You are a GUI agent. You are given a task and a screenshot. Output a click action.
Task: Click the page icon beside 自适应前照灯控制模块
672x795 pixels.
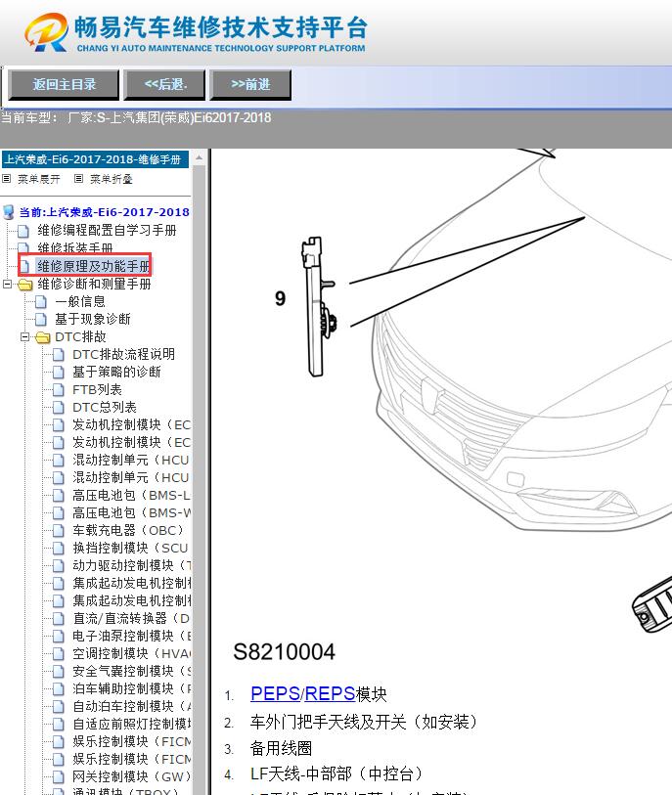[59, 724]
